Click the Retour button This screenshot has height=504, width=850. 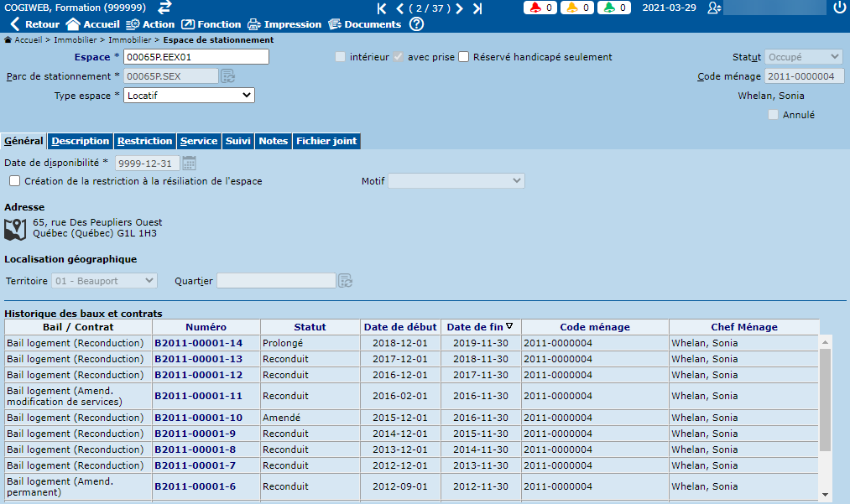(34, 24)
